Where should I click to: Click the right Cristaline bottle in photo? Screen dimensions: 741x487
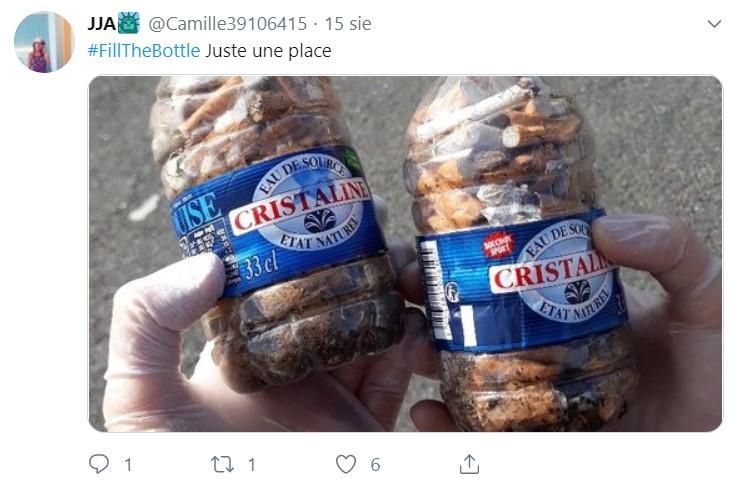click(x=517, y=255)
